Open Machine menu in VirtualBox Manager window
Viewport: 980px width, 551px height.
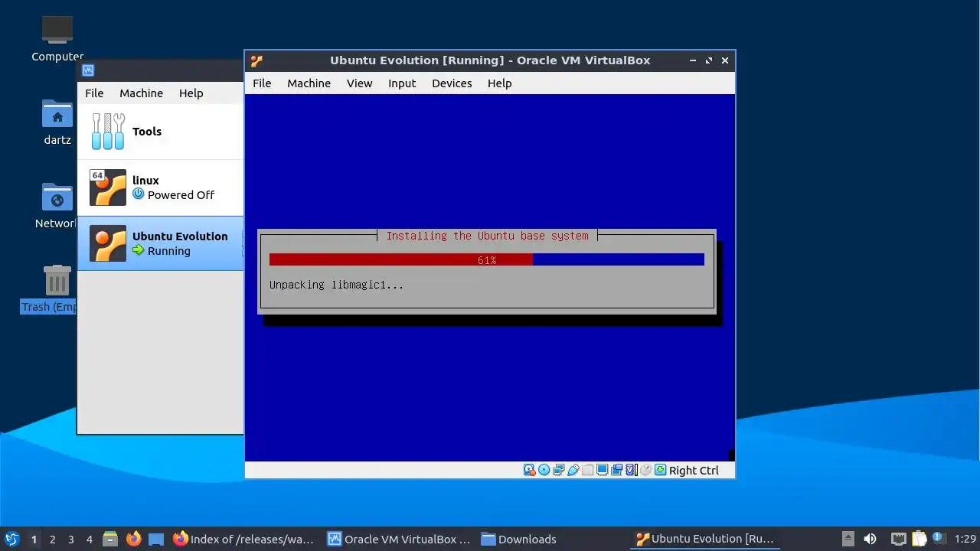[x=141, y=93]
